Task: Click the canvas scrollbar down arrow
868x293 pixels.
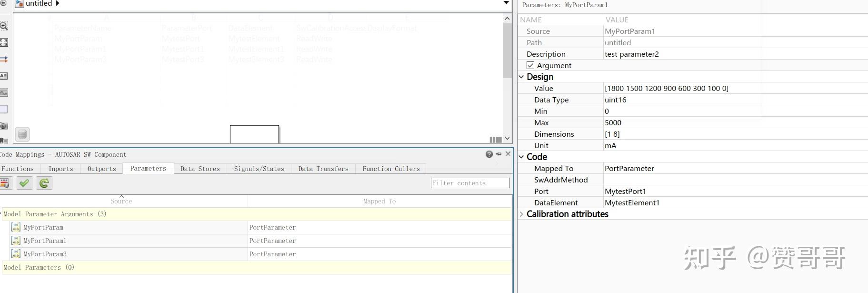Action: click(508, 138)
